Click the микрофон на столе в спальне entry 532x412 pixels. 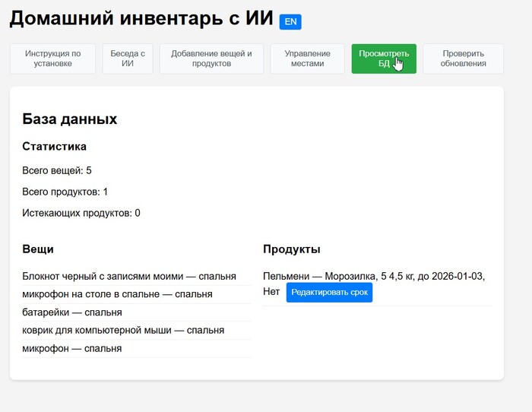[x=117, y=293]
